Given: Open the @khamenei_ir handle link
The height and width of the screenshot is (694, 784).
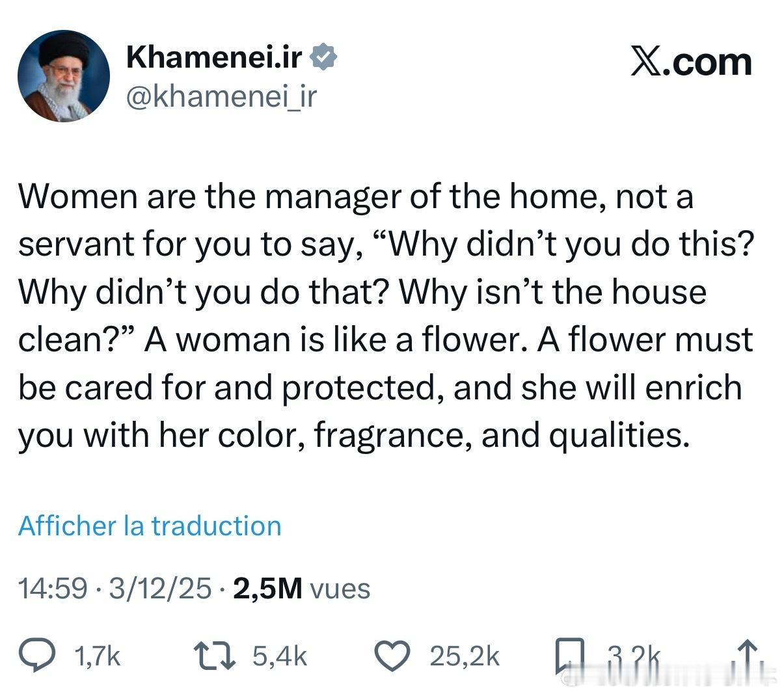Looking at the screenshot, I should 221,96.
